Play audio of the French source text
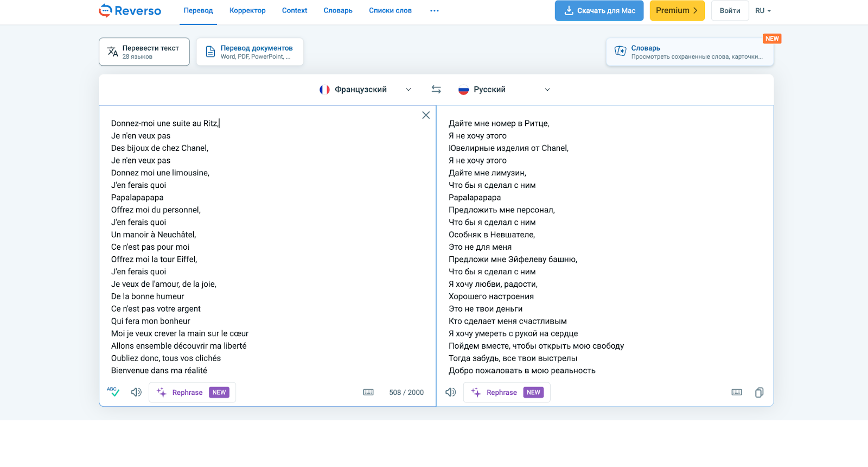Viewport: 868px width, 467px height. pos(136,392)
